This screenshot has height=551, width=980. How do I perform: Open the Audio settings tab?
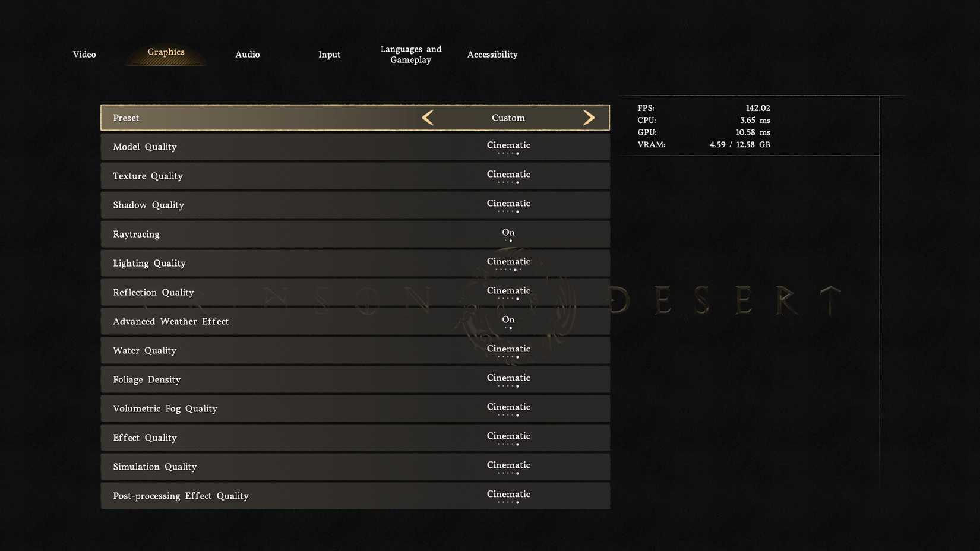pos(247,54)
